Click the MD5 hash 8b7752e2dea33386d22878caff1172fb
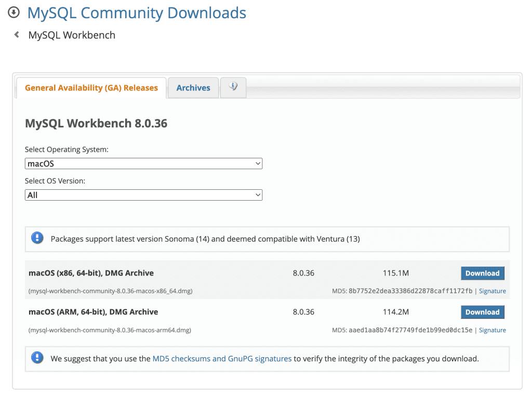Image resolution: width=532 pixels, height=405 pixels. 410,291
